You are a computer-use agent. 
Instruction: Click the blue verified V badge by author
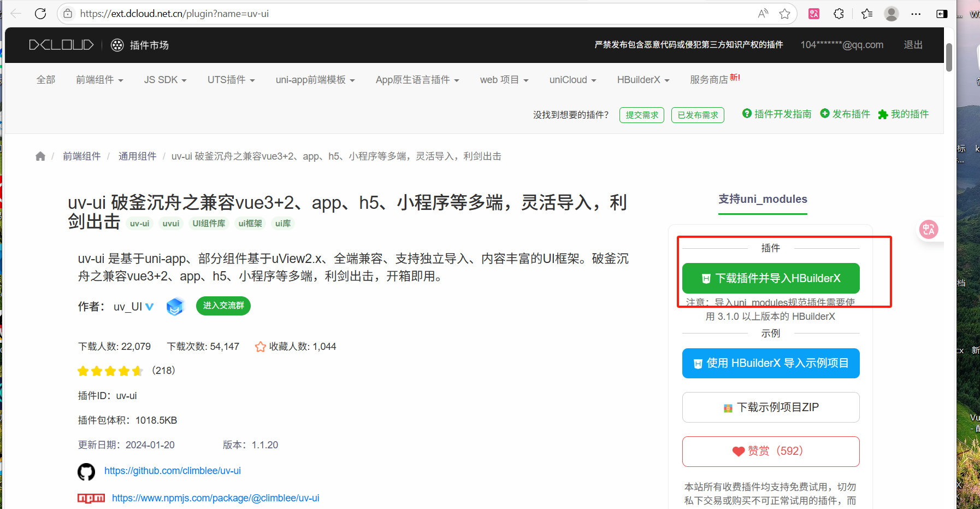point(149,307)
